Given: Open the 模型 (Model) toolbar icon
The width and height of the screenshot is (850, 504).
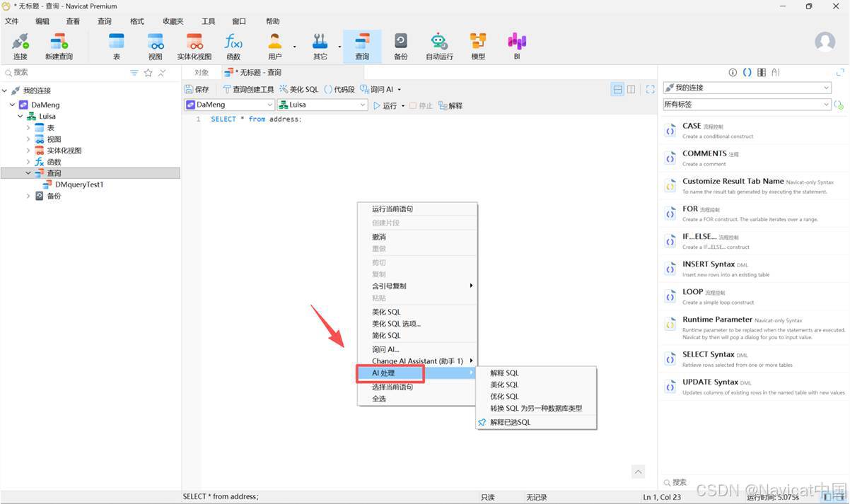Looking at the screenshot, I should 478,47.
